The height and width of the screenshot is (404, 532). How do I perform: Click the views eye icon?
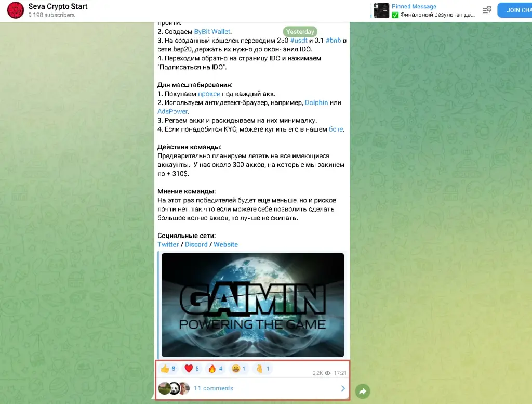327,373
